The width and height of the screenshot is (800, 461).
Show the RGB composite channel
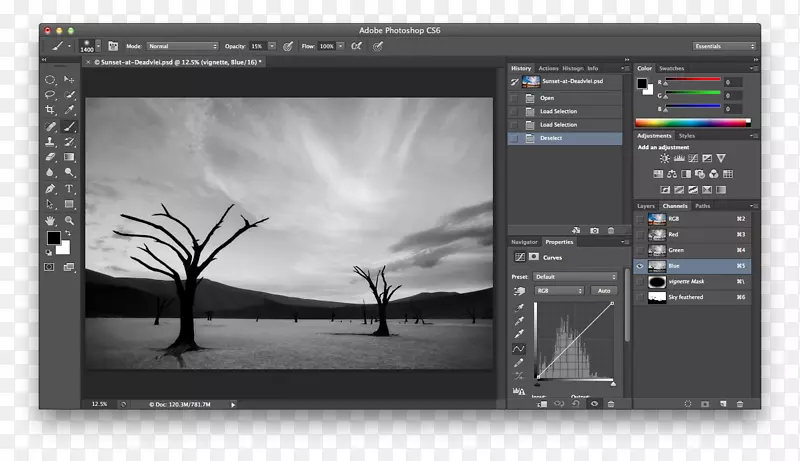pyautogui.click(x=640, y=219)
